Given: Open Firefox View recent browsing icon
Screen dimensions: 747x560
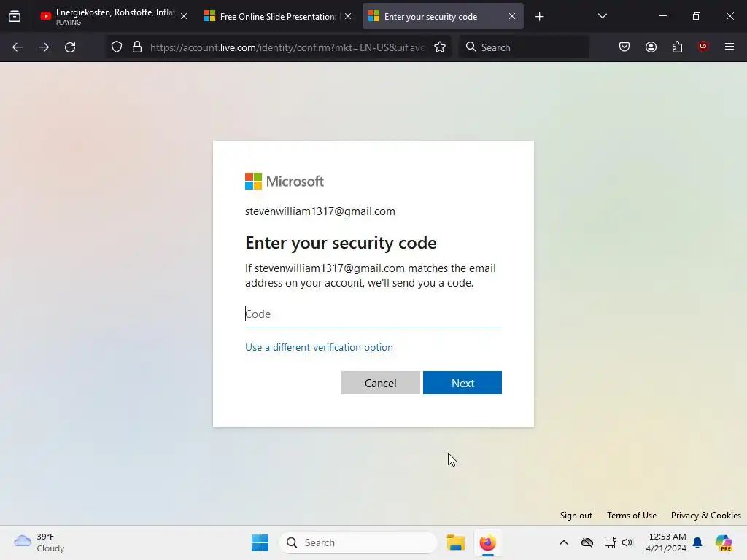Looking at the screenshot, I should coord(15,17).
